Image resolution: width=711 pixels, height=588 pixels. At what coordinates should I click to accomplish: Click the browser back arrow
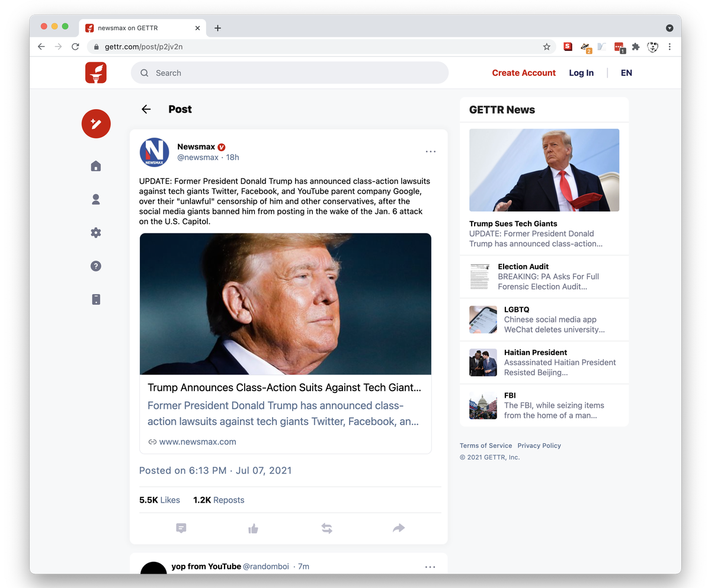(x=41, y=46)
